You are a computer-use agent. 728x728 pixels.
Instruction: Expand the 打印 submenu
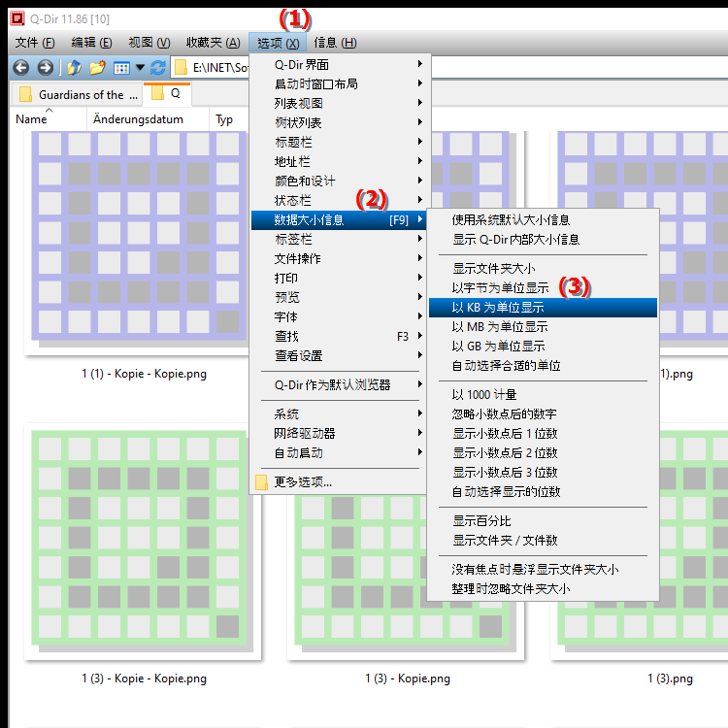click(x=339, y=278)
